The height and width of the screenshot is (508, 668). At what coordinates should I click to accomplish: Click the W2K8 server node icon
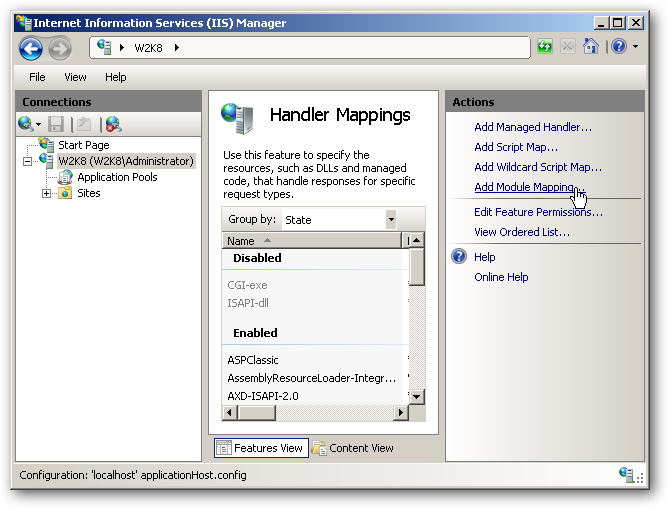pos(46,161)
